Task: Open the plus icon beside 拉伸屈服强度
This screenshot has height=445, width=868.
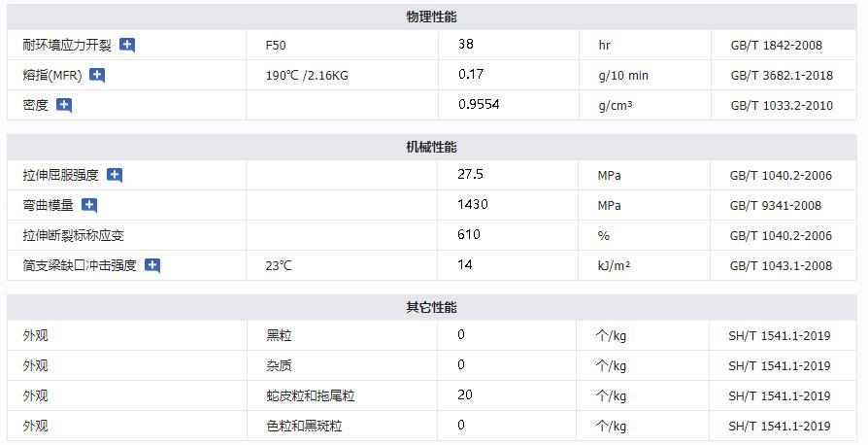Action: tap(115, 175)
